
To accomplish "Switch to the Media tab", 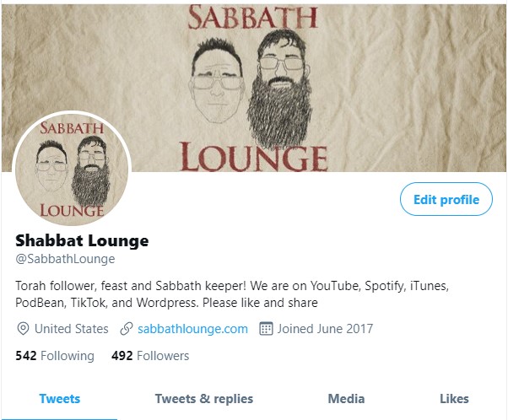I will click(x=346, y=399).
